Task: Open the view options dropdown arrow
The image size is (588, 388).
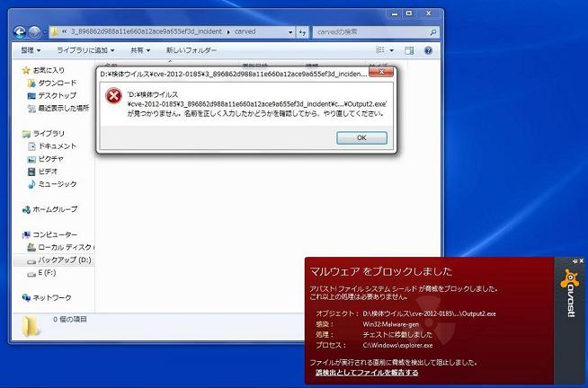Action: point(392,50)
